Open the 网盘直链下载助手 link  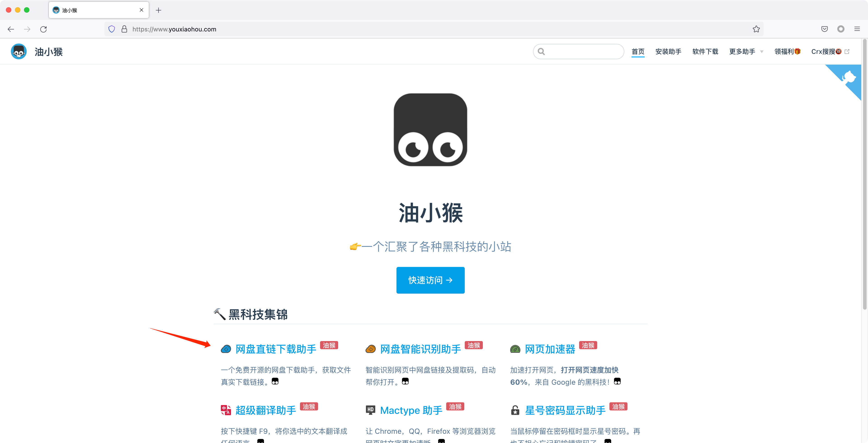(x=276, y=349)
